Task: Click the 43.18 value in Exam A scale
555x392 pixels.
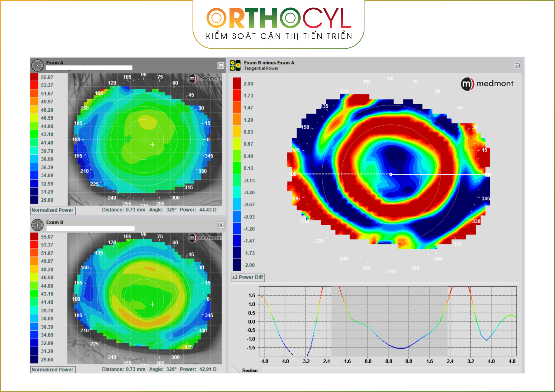Action: pos(47,134)
